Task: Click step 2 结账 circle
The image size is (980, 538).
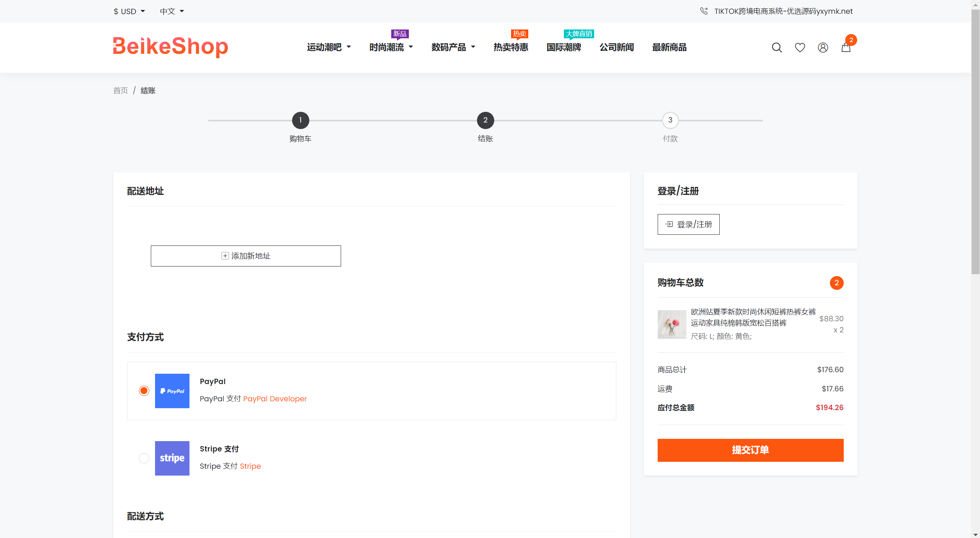Action: tap(485, 120)
